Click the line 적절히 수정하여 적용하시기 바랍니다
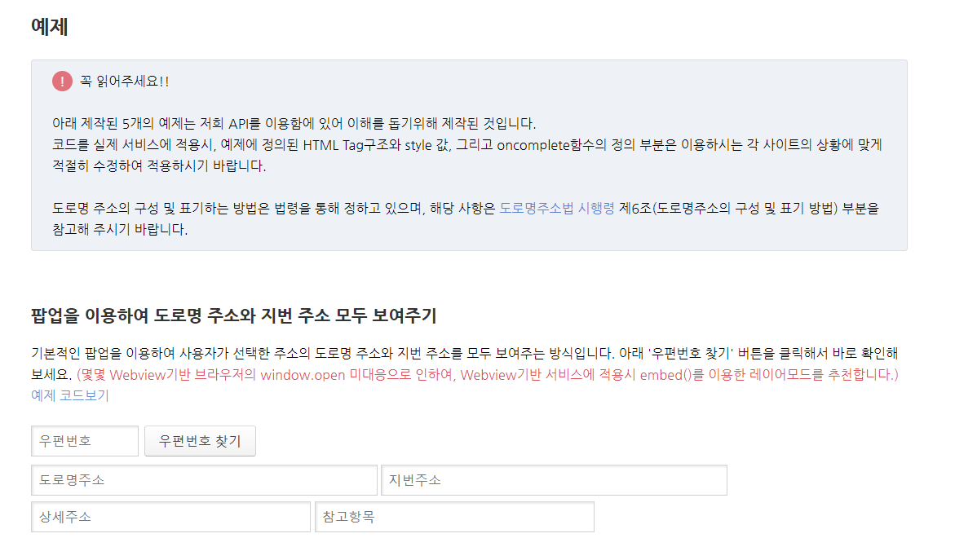Viewport: 955px width, 560px height. [x=159, y=166]
